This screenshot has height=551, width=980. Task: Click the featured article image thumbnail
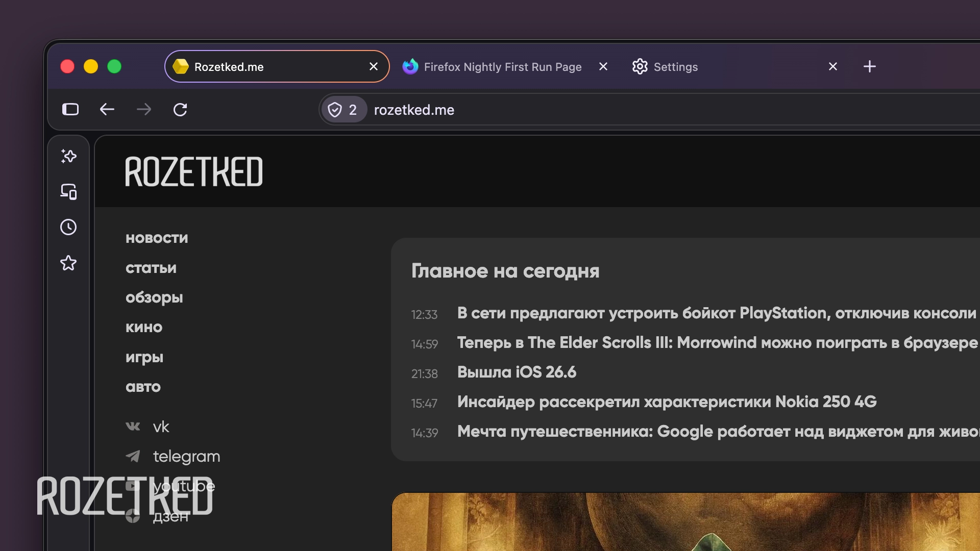pos(686,521)
